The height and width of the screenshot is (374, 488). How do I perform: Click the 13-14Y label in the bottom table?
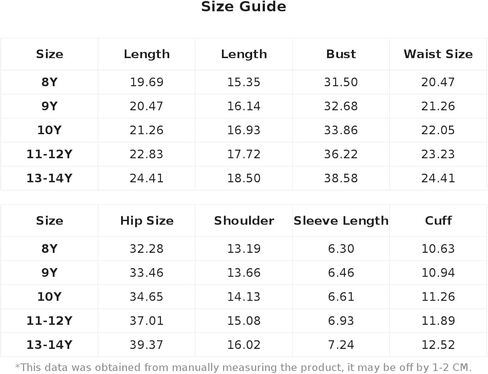click(x=49, y=345)
